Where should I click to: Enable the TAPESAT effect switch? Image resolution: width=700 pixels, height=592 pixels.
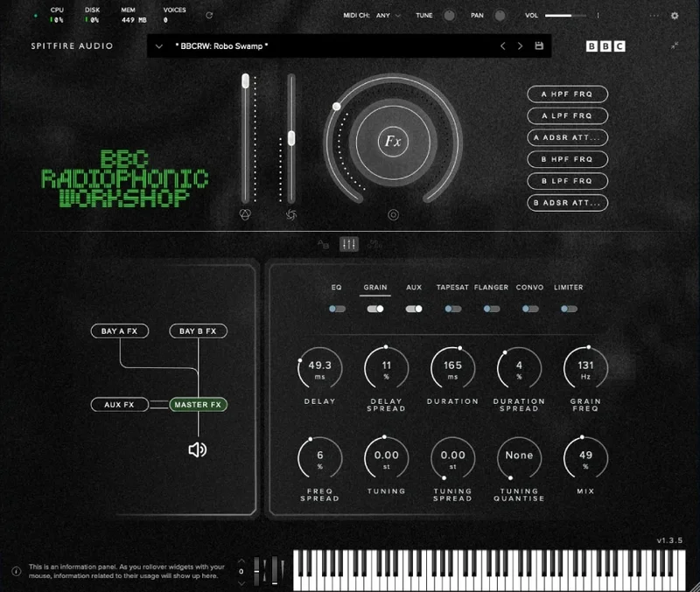(x=452, y=309)
